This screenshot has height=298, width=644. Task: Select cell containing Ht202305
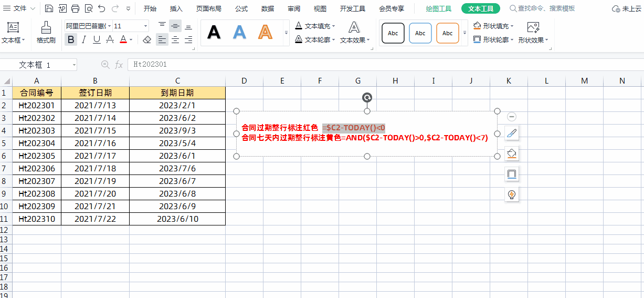[x=37, y=156]
